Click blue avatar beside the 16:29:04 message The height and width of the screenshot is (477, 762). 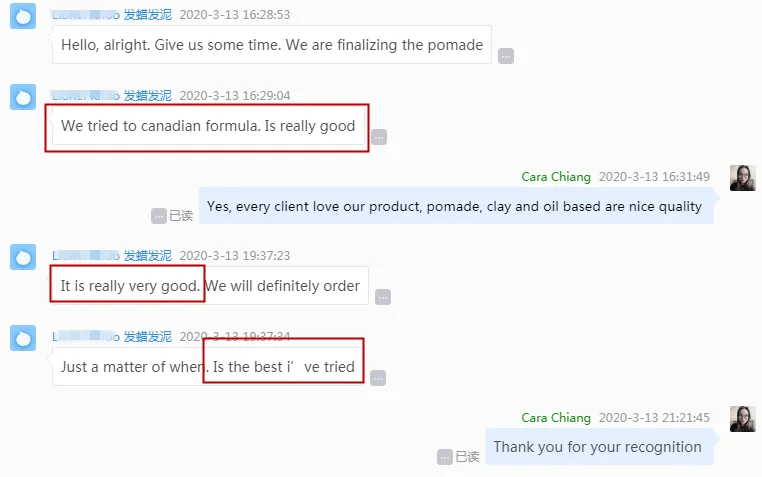click(x=23, y=97)
